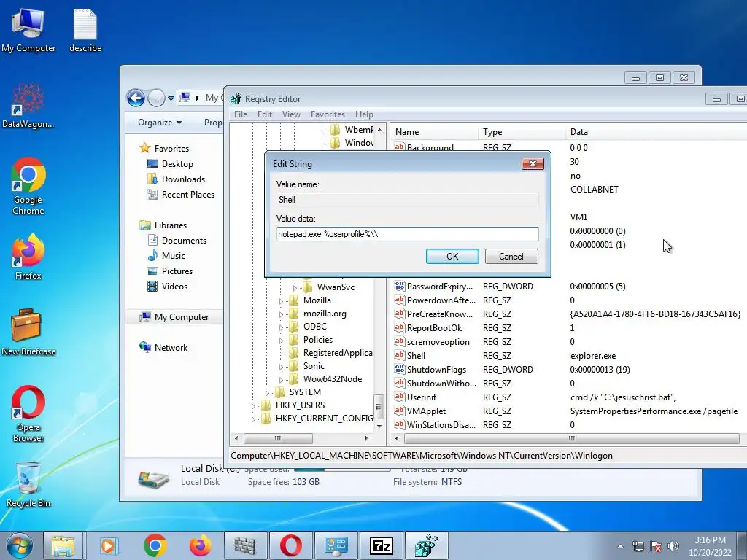Open the describe text file on desktop

(85, 29)
